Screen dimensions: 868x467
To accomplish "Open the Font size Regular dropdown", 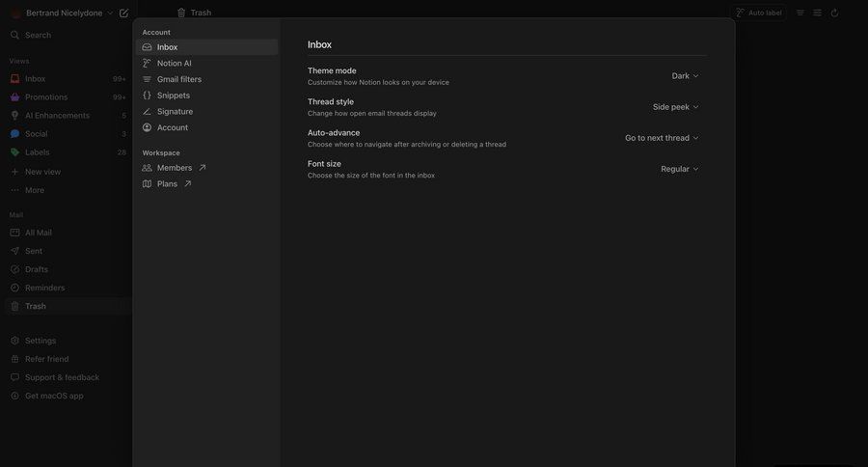I will tap(679, 169).
